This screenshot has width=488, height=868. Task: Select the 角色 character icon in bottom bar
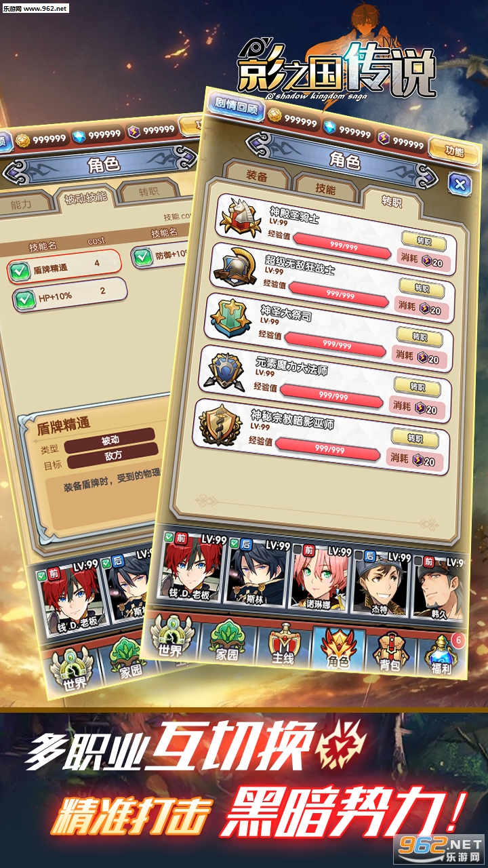pyautogui.click(x=337, y=650)
